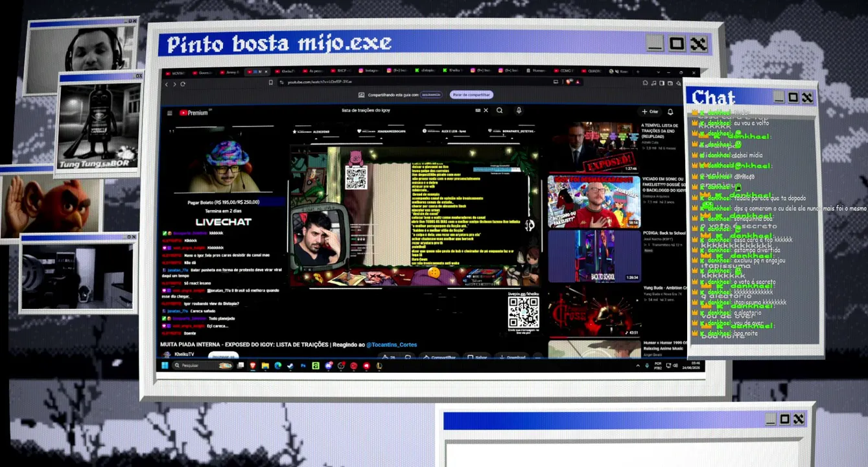The image size is (868, 467).
Task: Show hidden system tray icons
Action: coord(638,366)
